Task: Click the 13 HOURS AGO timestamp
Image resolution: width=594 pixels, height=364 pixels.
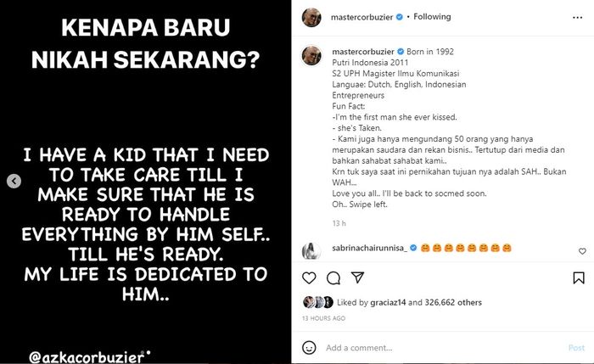Action: [324, 318]
